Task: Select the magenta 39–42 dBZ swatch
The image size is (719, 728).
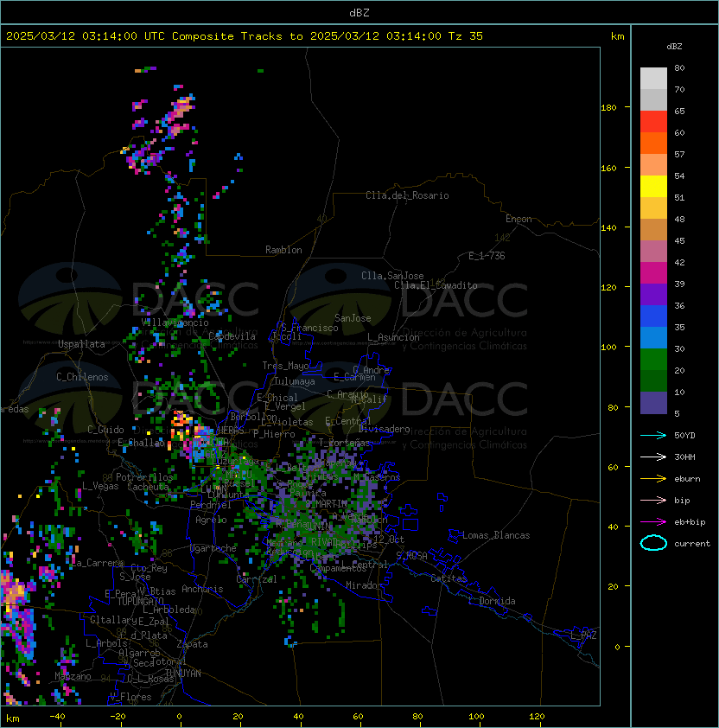Action: pos(653,273)
